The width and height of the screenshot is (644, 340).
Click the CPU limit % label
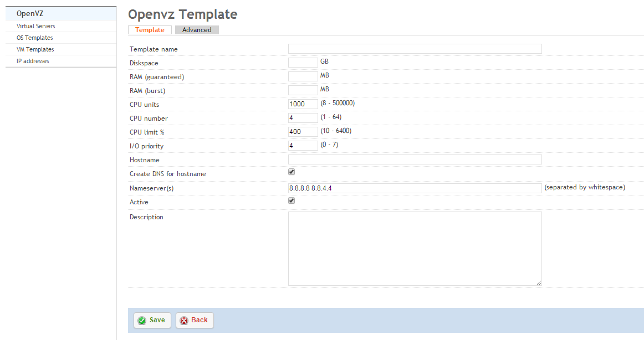[x=147, y=132]
